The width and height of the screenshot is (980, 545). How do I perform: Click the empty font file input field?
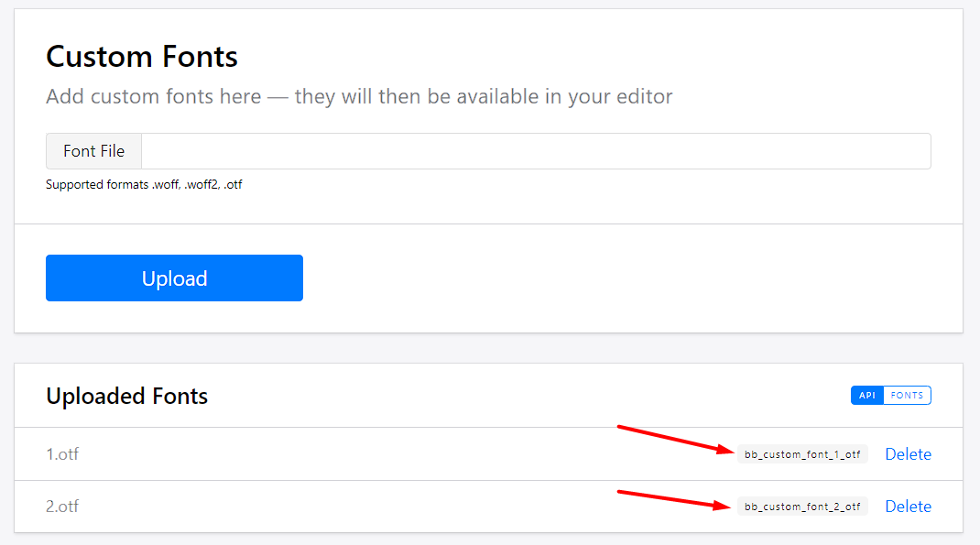536,151
